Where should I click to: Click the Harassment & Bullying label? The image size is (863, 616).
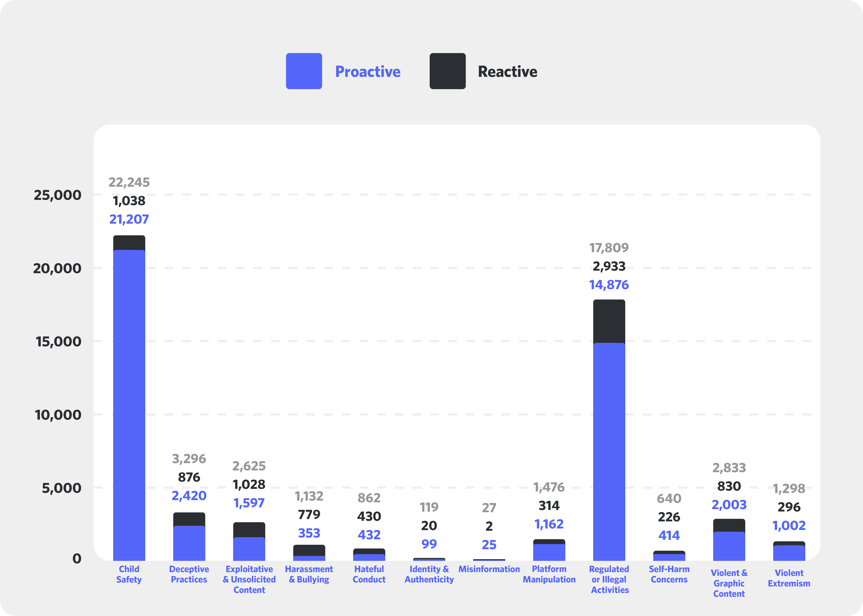coord(309,574)
